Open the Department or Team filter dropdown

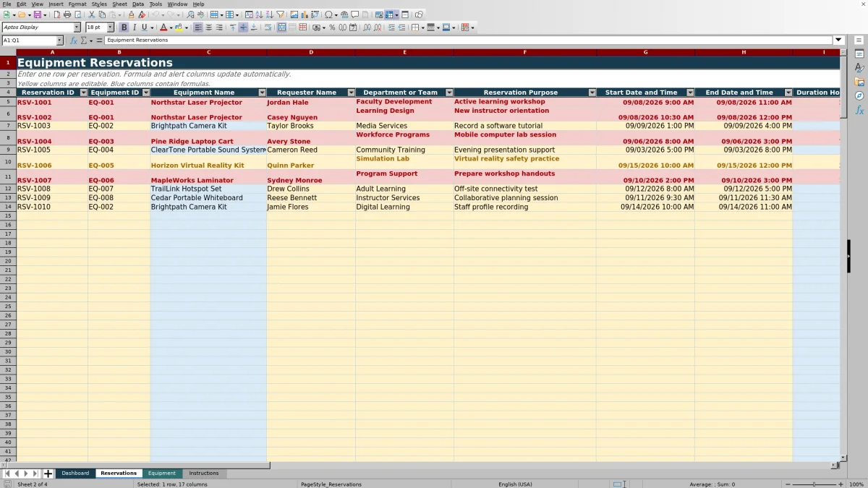pyautogui.click(x=449, y=93)
